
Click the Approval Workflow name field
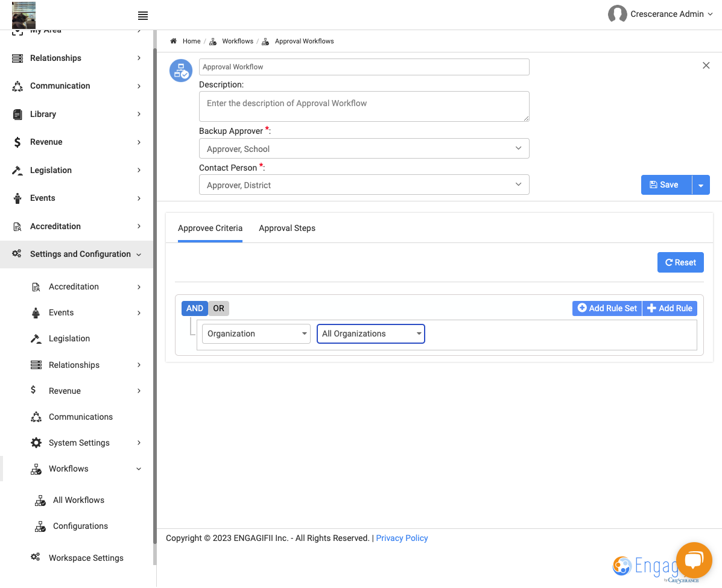(364, 67)
